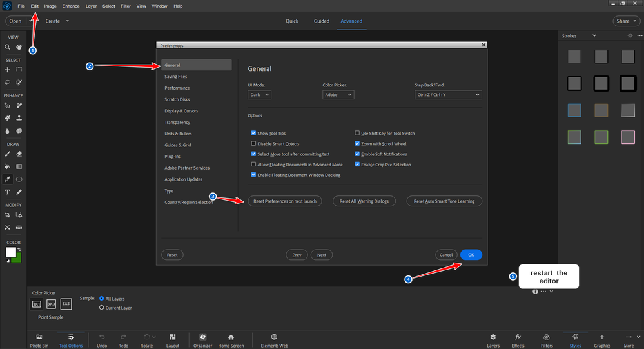
Task: Select the Paint Bucket tool
Action: 7,166
